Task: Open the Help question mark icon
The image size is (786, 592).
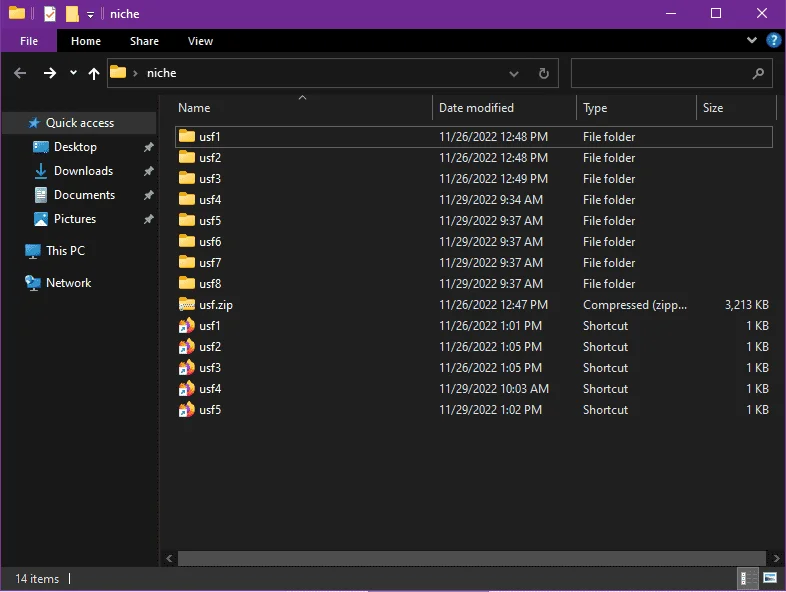Action: pos(773,40)
